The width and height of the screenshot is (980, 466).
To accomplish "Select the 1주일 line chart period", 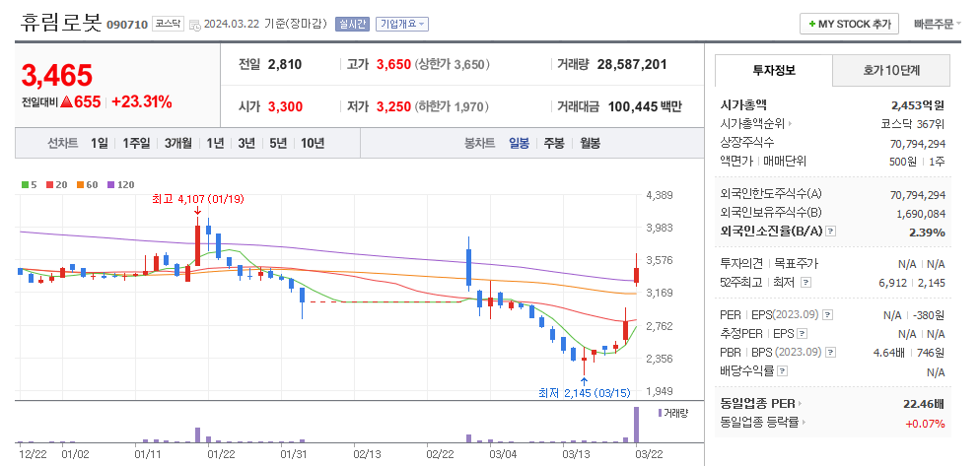I will point(136,143).
